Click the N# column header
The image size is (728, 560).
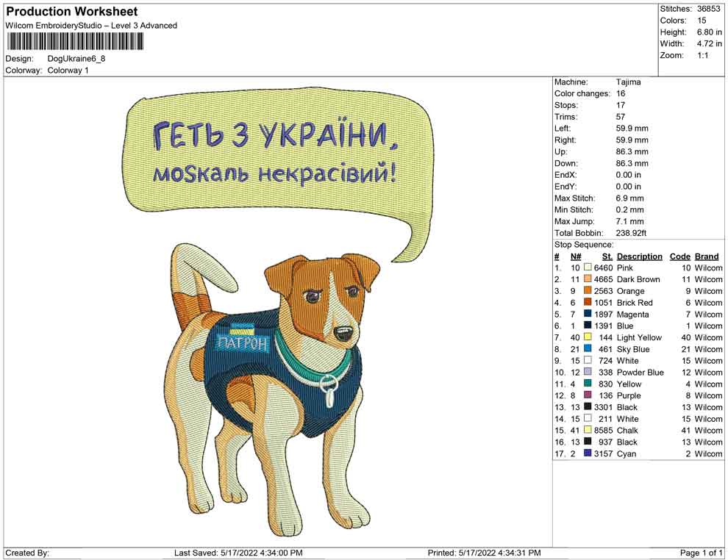pyautogui.click(x=576, y=256)
